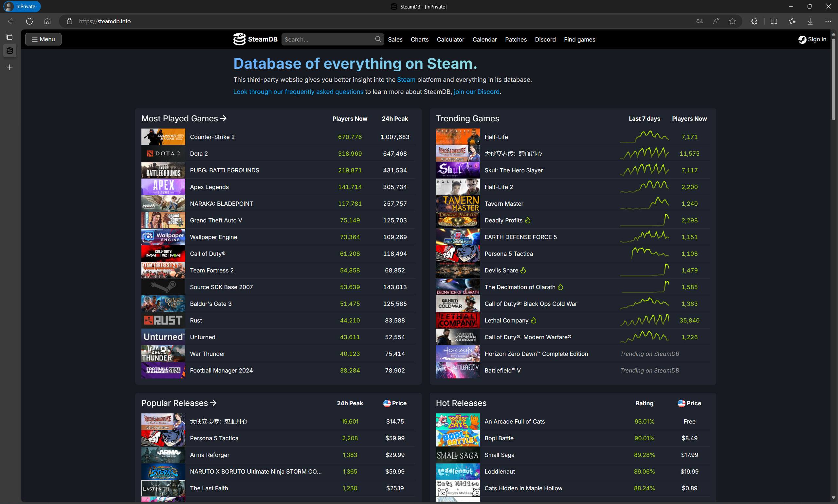Reload the page with the refresh icon

(x=29, y=21)
